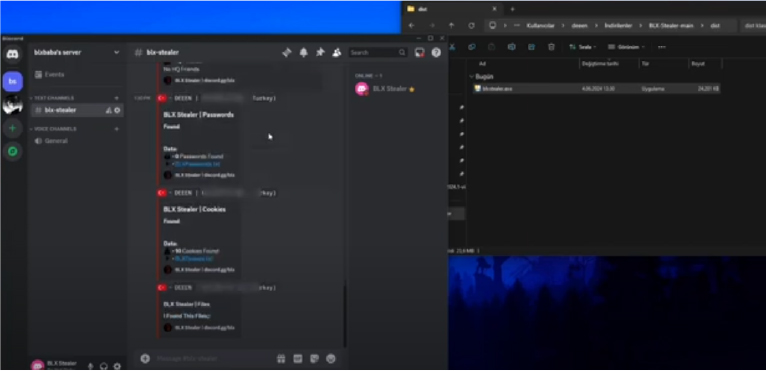Collapse the Bugün group in file list
The width and height of the screenshot is (766, 371).
[x=472, y=77]
